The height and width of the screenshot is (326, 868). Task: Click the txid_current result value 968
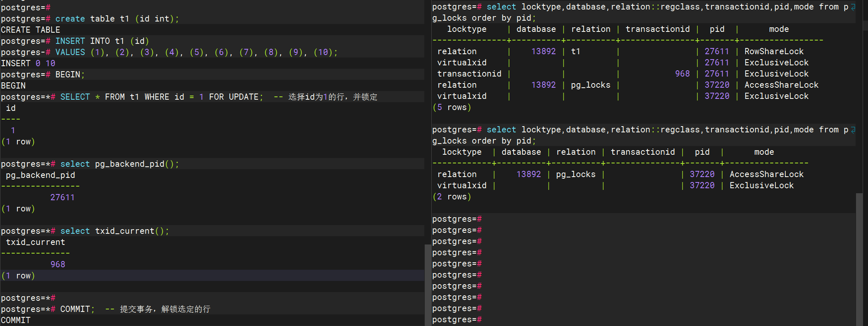tap(58, 264)
